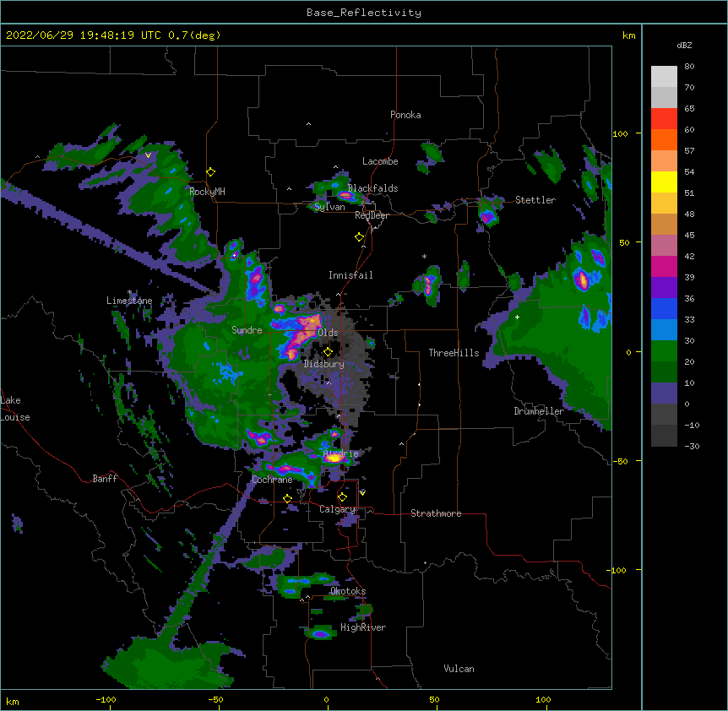Click the km unit label at top right

point(628,35)
